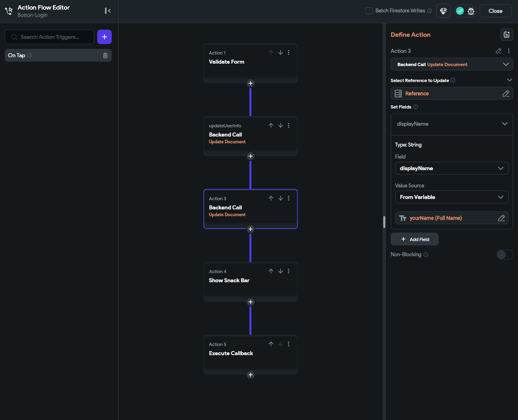The height and width of the screenshot is (420, 518).
Task: Add action below Show Snack Bar
Action: point(251,302)
